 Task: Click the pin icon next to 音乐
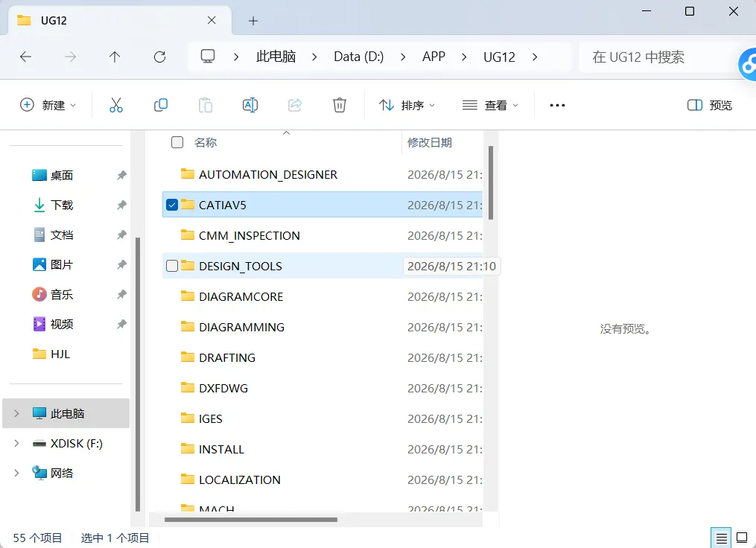(121, 295)
